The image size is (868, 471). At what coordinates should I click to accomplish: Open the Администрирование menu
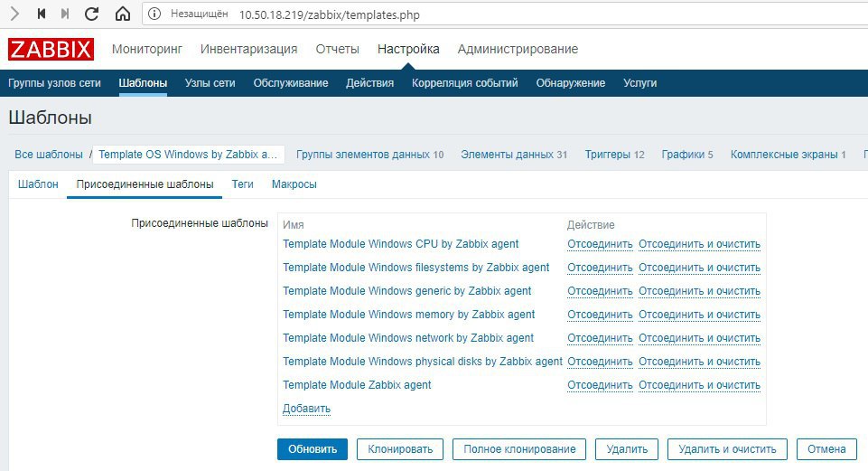[518, 50]
